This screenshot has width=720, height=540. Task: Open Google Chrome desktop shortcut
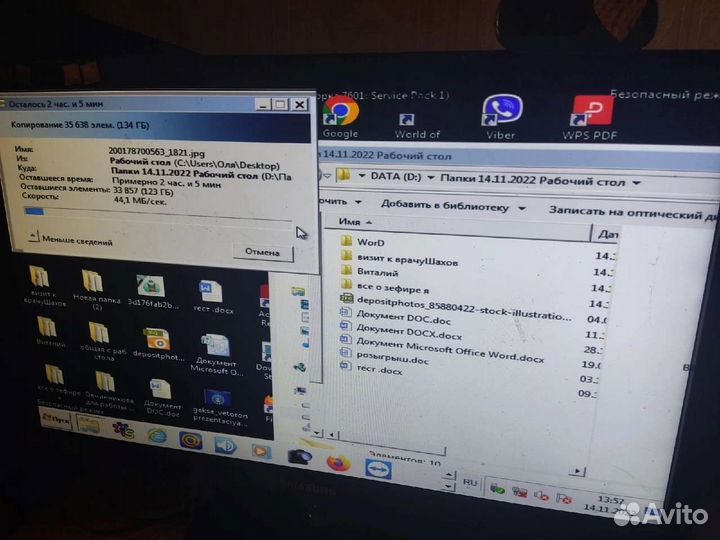tap(340, 113)
